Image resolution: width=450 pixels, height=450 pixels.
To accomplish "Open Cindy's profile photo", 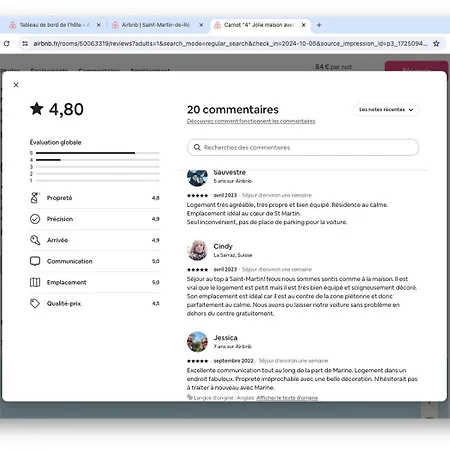I will click(x=197, y=250).
